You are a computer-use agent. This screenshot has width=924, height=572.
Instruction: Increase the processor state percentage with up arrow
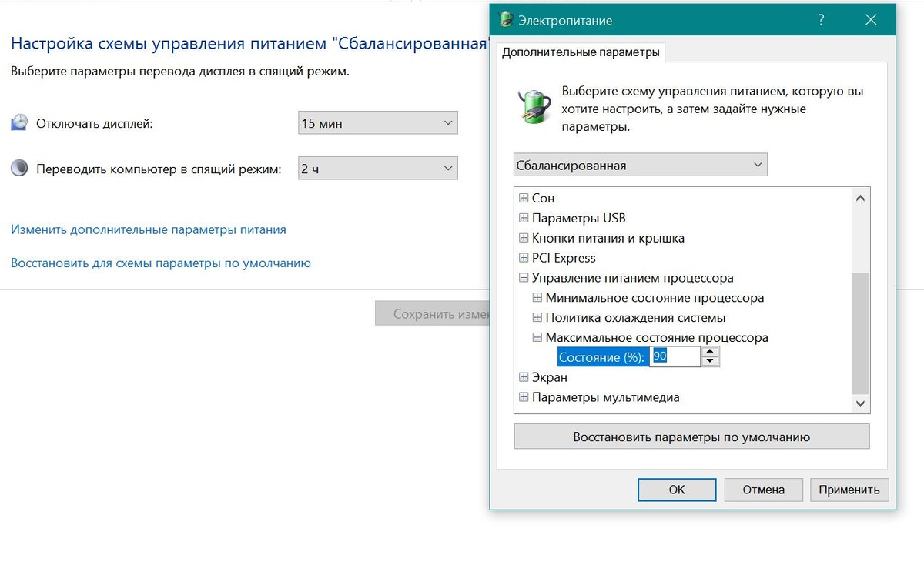711,352
